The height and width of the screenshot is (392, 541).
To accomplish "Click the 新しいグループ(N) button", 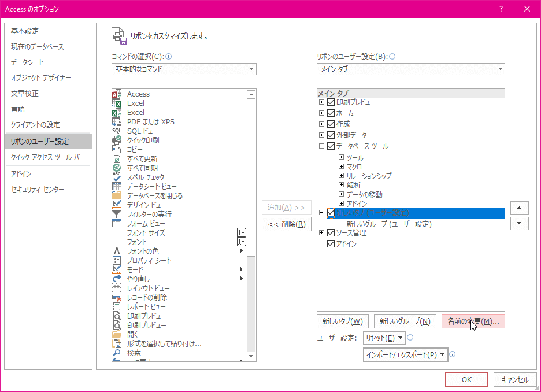I will point(405,321).
